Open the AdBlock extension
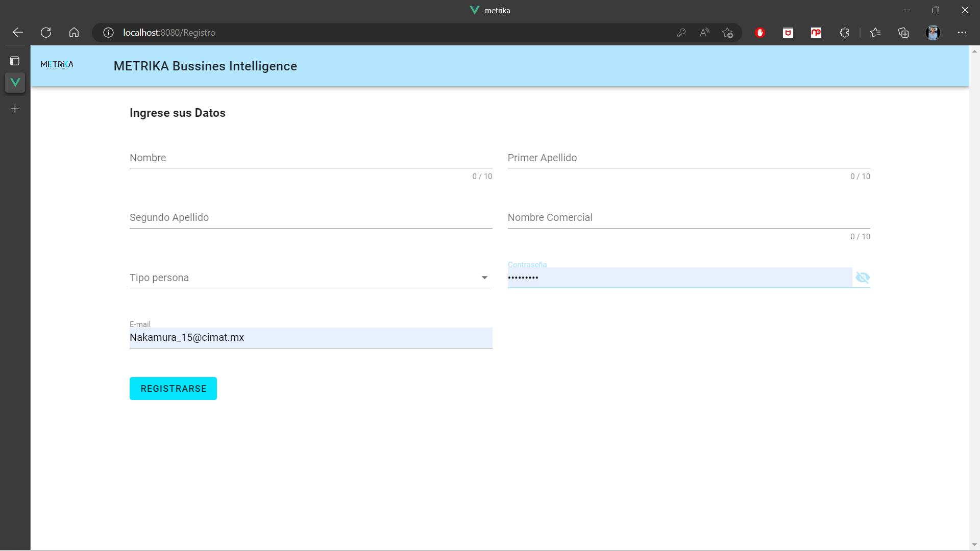This screenshot has width=980, height=551. tap(760, 32)
